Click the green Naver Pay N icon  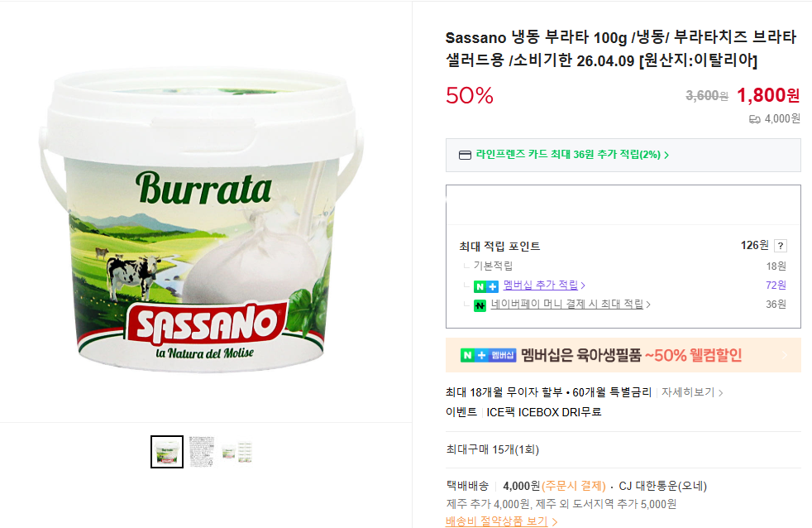[x=480, y=305]
